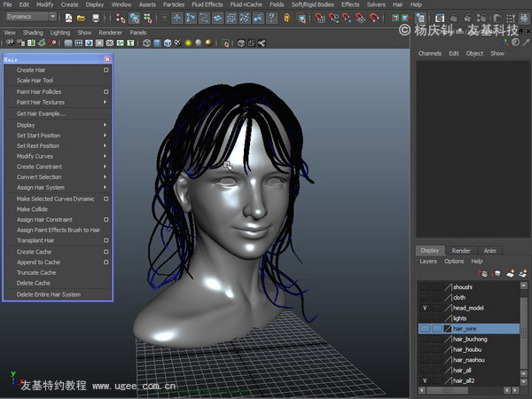Open Paint Hair Follicles options box
The width and height of the screenshot is (532, 399).
[106, 91]
